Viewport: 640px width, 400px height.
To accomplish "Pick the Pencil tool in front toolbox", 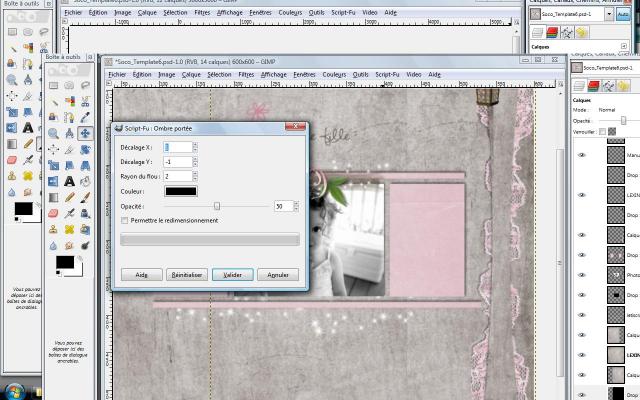I will [69, 198].
